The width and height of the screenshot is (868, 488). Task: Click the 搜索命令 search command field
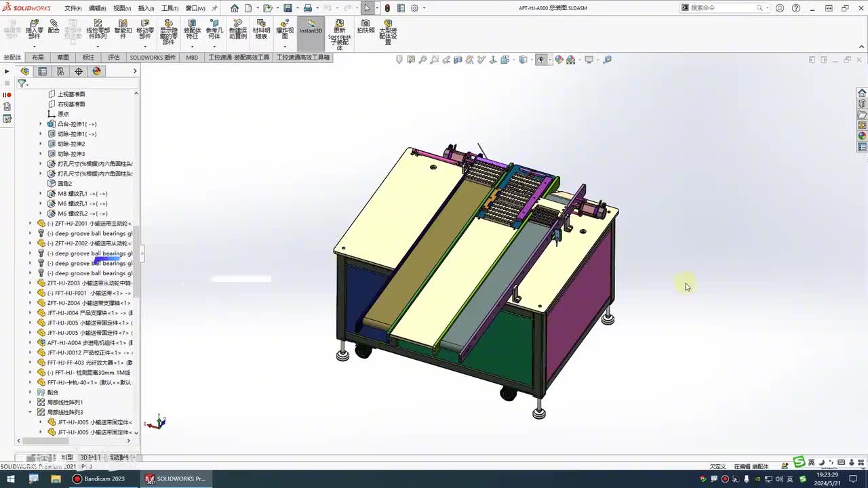point(723,8)
